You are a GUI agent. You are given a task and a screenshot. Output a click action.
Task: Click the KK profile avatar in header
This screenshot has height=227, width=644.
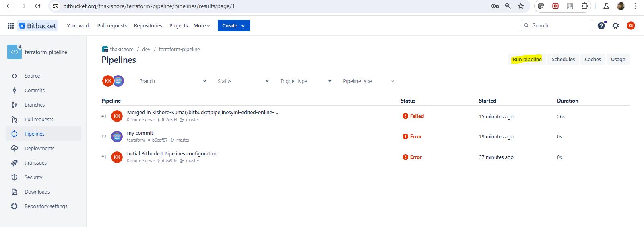click(631, 26)
